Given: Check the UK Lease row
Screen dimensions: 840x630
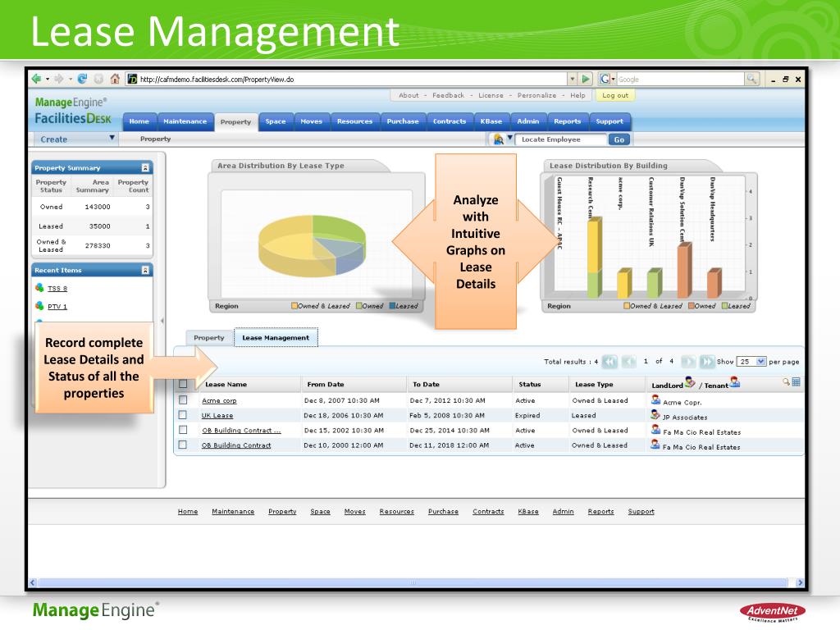Looking at the screenshot, I should [183, 414].
